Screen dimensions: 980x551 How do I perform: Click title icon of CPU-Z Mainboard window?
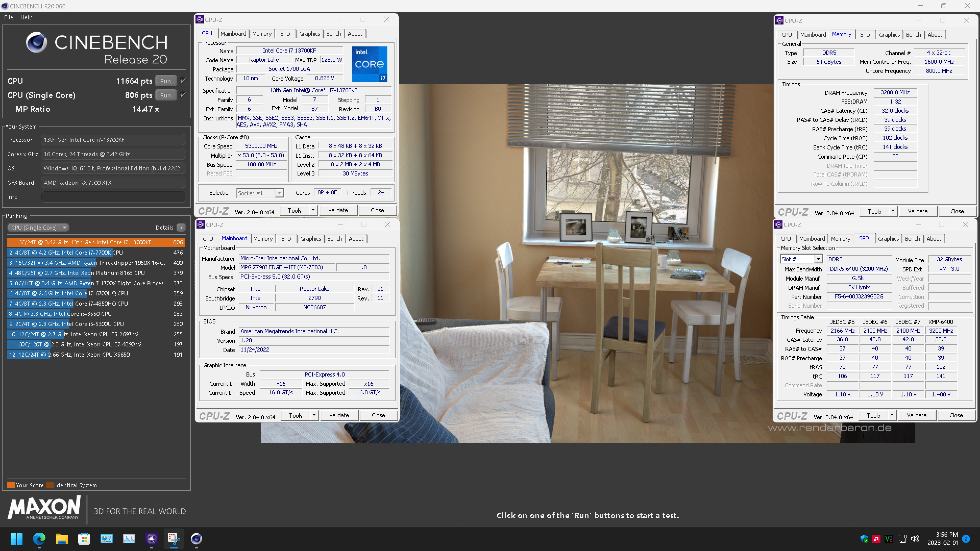click(201, 225)
